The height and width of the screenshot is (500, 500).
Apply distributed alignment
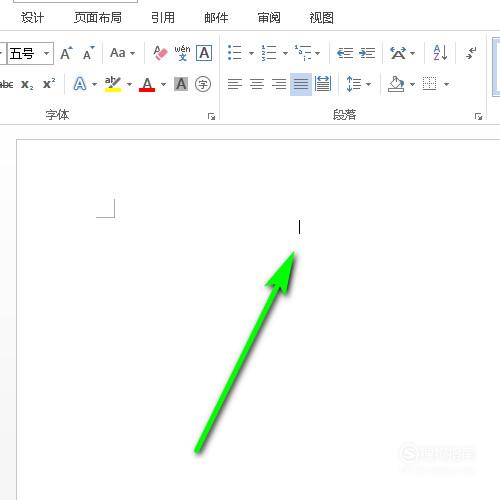pyautogui.click(x=323, y=84)
